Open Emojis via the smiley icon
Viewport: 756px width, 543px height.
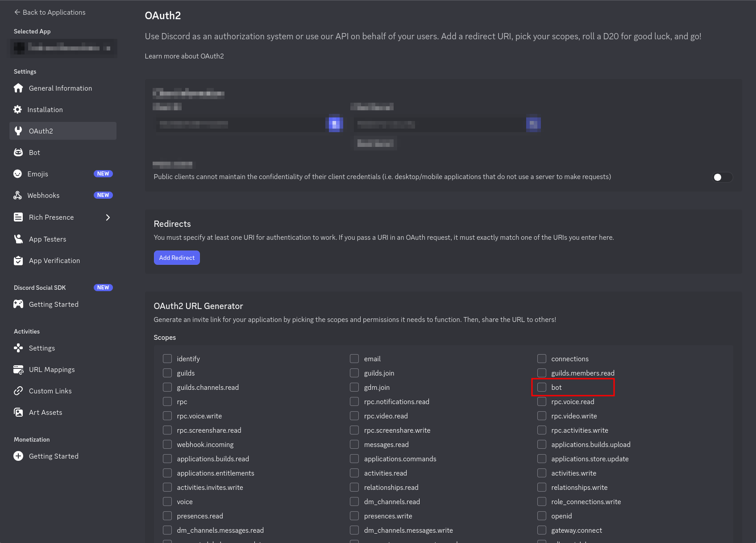(17, 174)
